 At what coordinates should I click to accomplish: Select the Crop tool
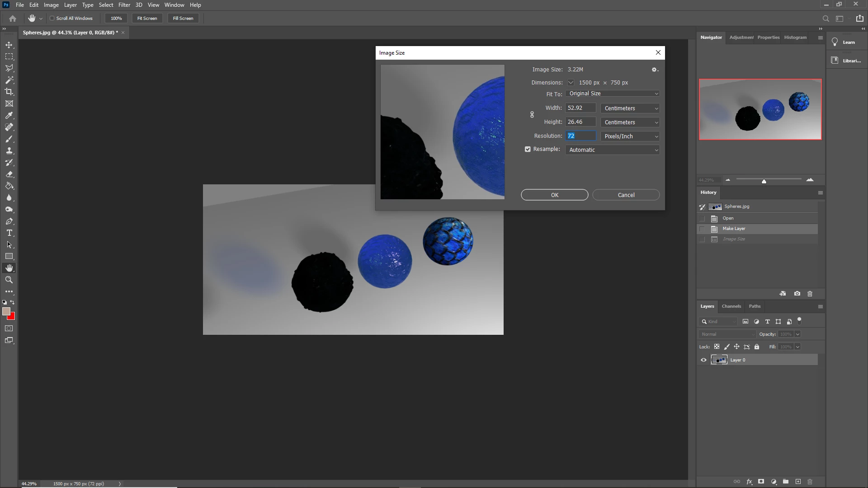(9, 92)
